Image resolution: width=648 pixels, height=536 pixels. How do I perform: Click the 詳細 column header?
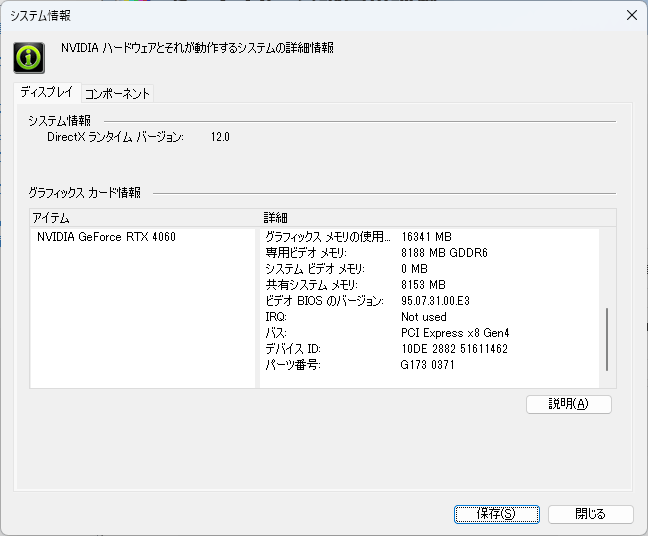438,218
